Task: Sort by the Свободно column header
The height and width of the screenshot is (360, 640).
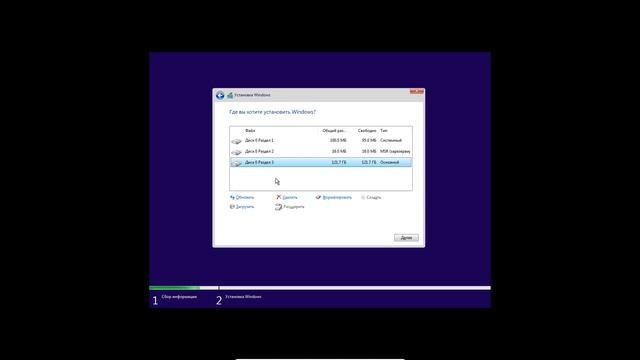Action: click(x=367, y=131)
